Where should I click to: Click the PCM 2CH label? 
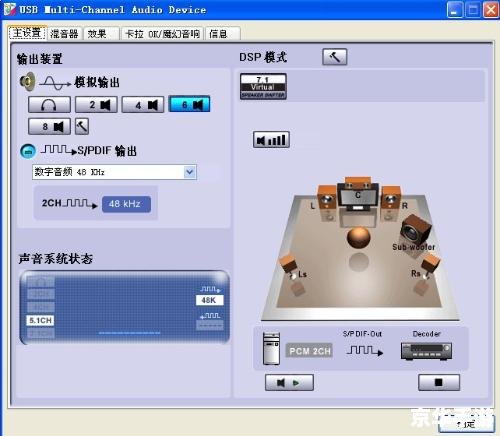click(309, 351)
